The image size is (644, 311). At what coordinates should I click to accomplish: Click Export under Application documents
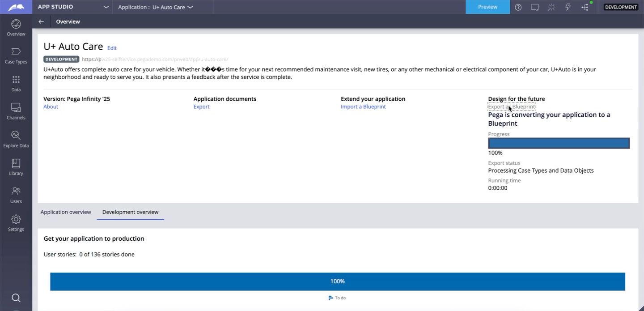201,107
